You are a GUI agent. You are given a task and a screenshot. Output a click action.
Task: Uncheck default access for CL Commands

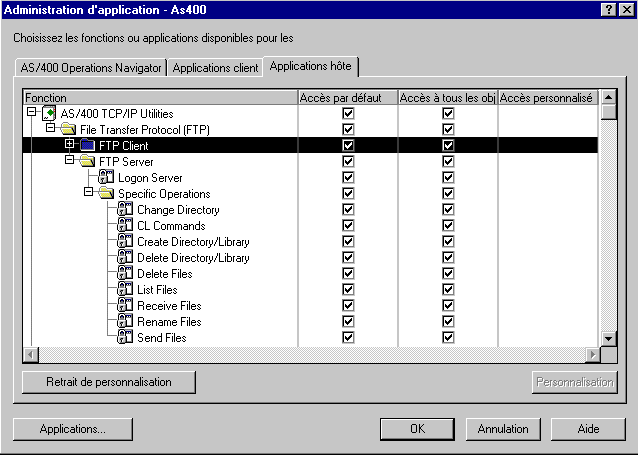click(348, 225)
